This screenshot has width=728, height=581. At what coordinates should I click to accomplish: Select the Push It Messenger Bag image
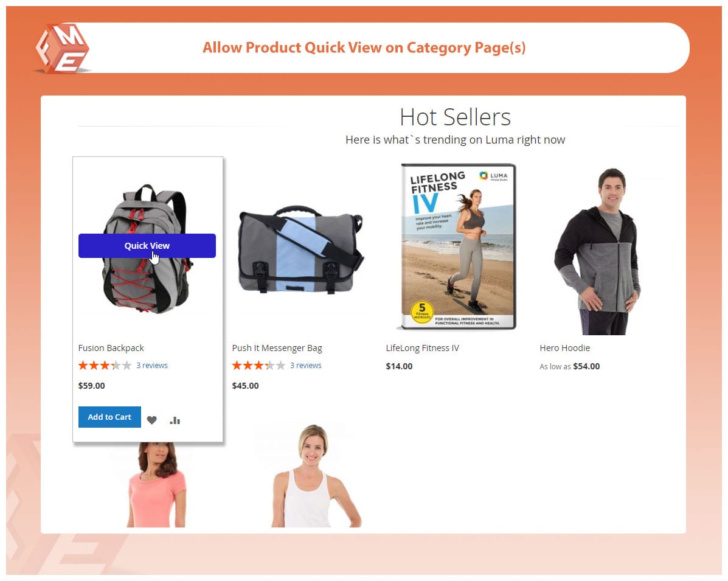pos(300,250)
